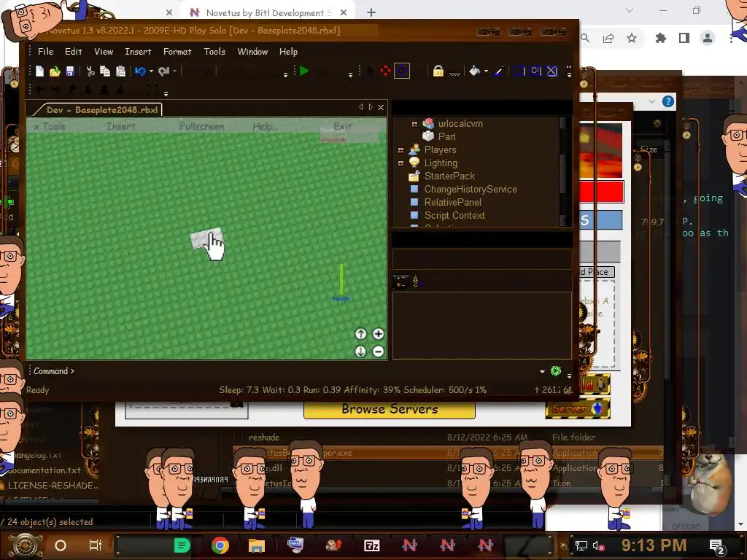Open the Insert menu
The width and height of the screenshot is (747, 560).
[138, 52]
